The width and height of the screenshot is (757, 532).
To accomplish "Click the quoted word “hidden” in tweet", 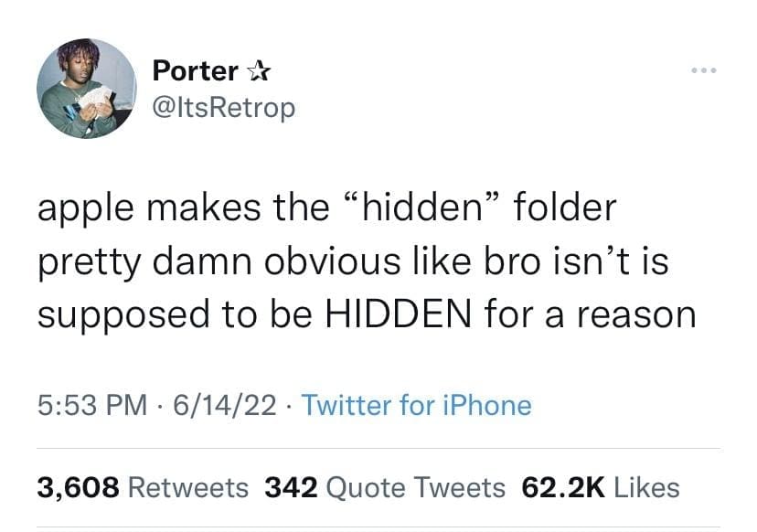I will pyautogui.click(x=421, y=207).
